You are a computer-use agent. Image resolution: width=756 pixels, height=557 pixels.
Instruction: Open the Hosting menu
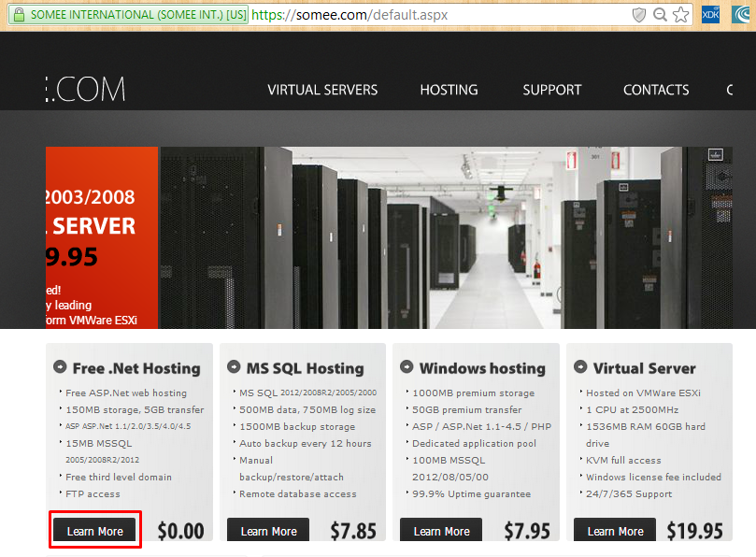point(449,90)
